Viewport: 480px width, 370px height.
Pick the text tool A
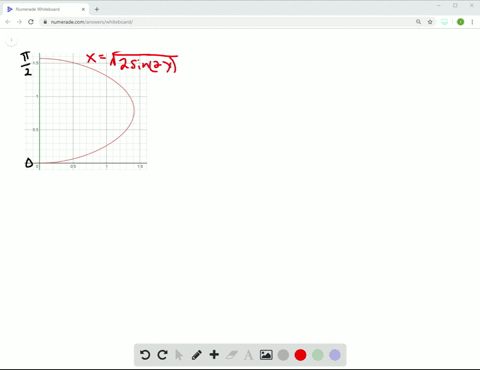(248, 355)
